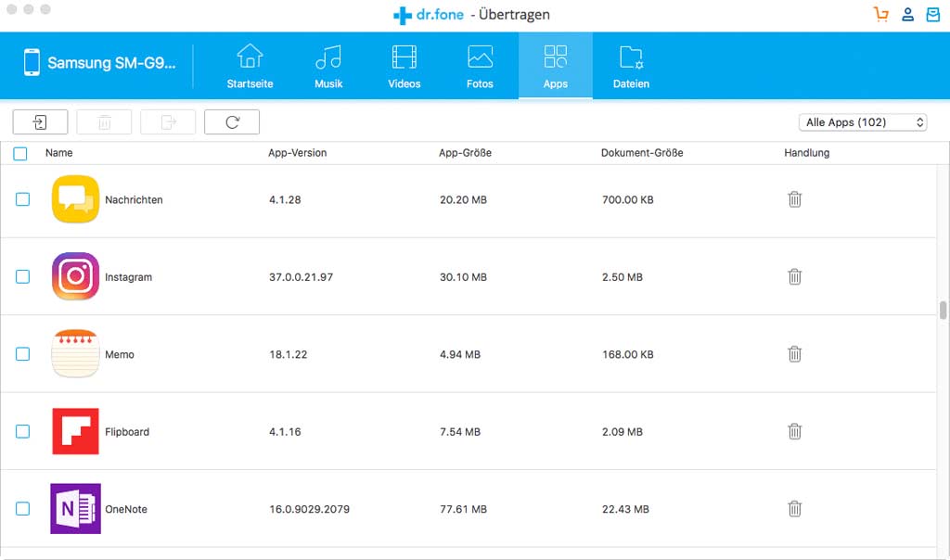Image resolution: width=950 pixels, height=560 pixels.
Task: Open the inbox icon top right
Action: point(933,14)
